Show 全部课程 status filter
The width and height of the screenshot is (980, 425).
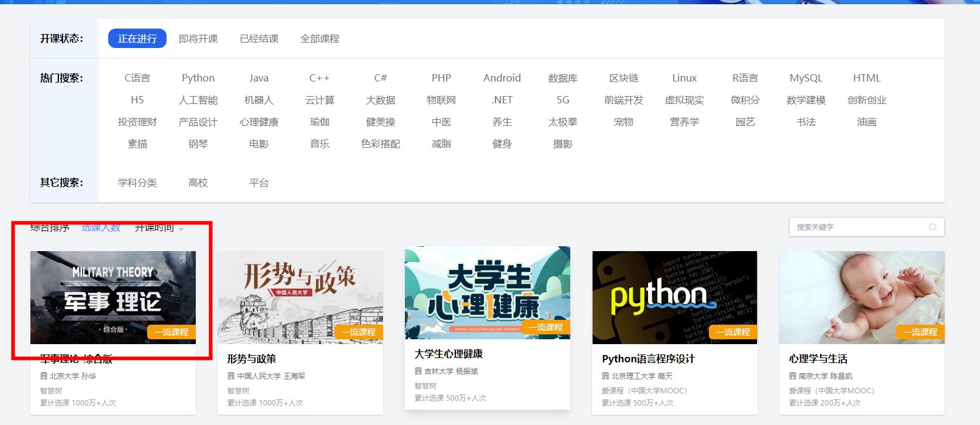click(x=320, y=39)
